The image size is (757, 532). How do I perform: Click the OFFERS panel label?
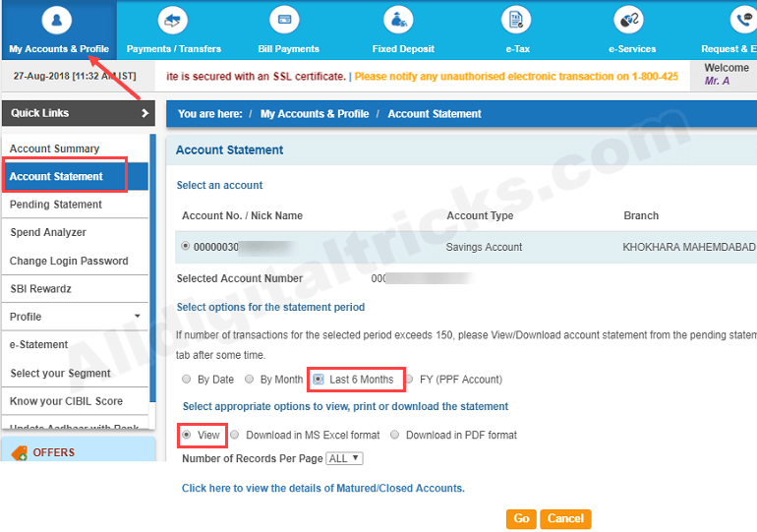[x=54, y=452]
